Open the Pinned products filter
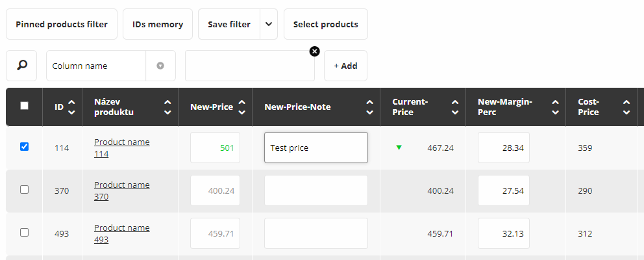The width and height of the screenshot is (644, 260). (x=62, y=24)
